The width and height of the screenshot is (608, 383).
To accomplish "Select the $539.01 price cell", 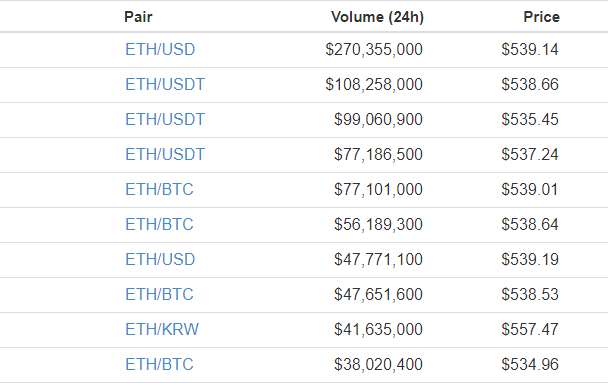I will pos(530,190).
